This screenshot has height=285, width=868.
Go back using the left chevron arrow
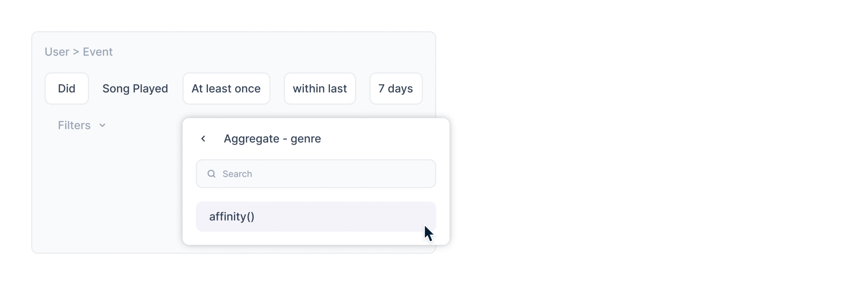[203, 139]
